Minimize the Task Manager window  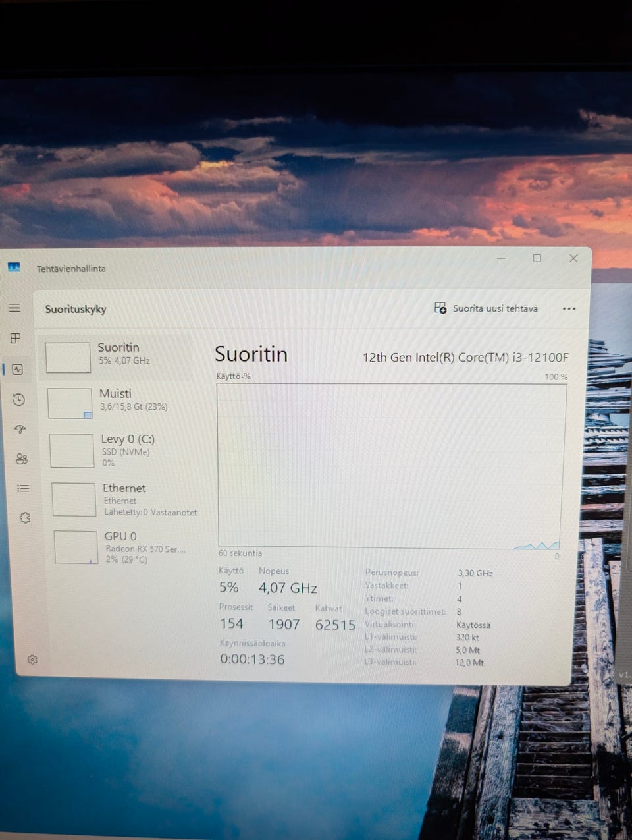(501, 259)
